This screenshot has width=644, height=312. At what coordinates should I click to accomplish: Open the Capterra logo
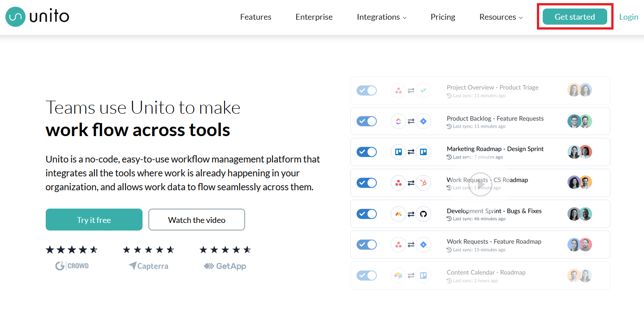tap(148, 266)
